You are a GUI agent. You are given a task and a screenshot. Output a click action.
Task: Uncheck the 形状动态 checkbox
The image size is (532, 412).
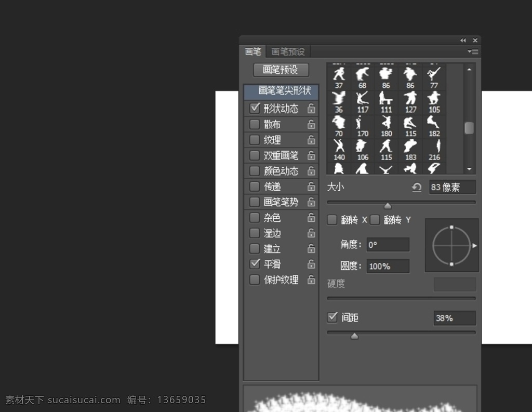pos(255,109)
